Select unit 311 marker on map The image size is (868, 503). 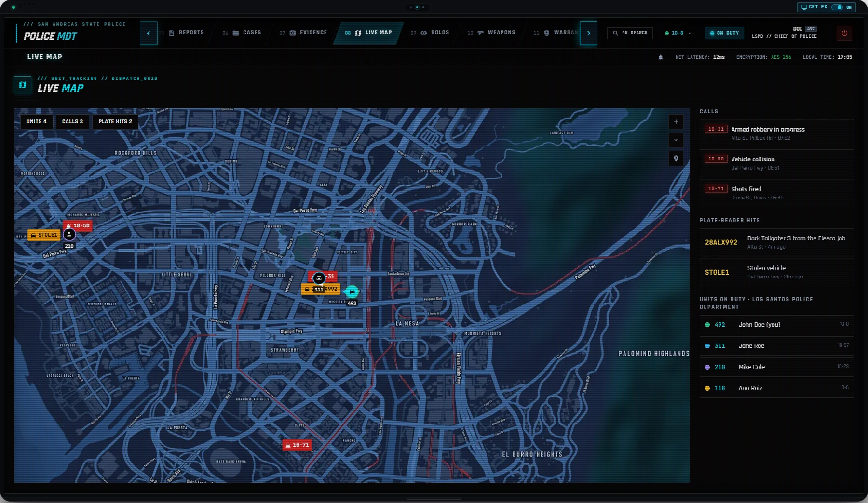click(319, 278)
